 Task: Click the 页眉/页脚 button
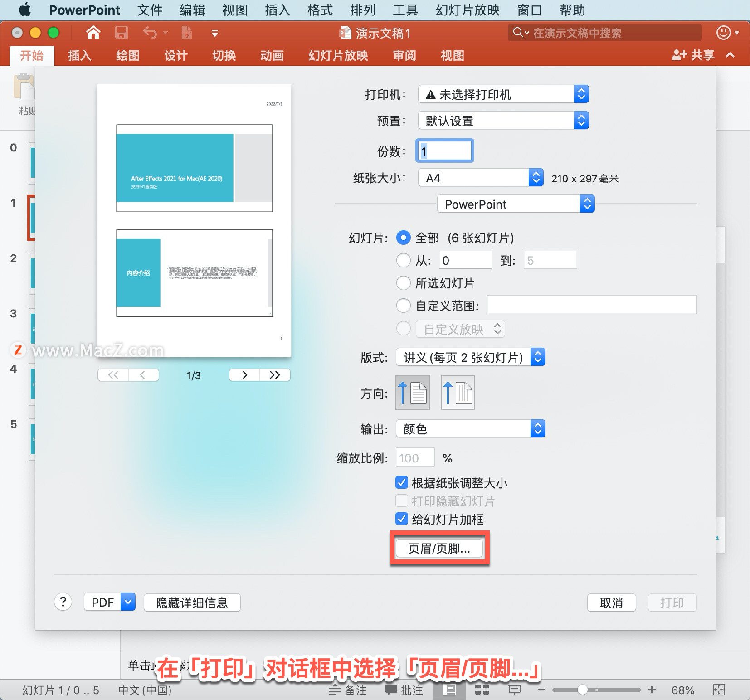(439, 548)
